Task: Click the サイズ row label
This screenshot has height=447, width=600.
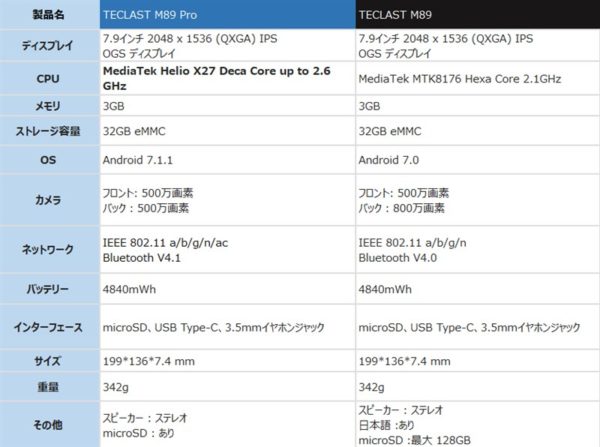Action: (x=50, y=361)
